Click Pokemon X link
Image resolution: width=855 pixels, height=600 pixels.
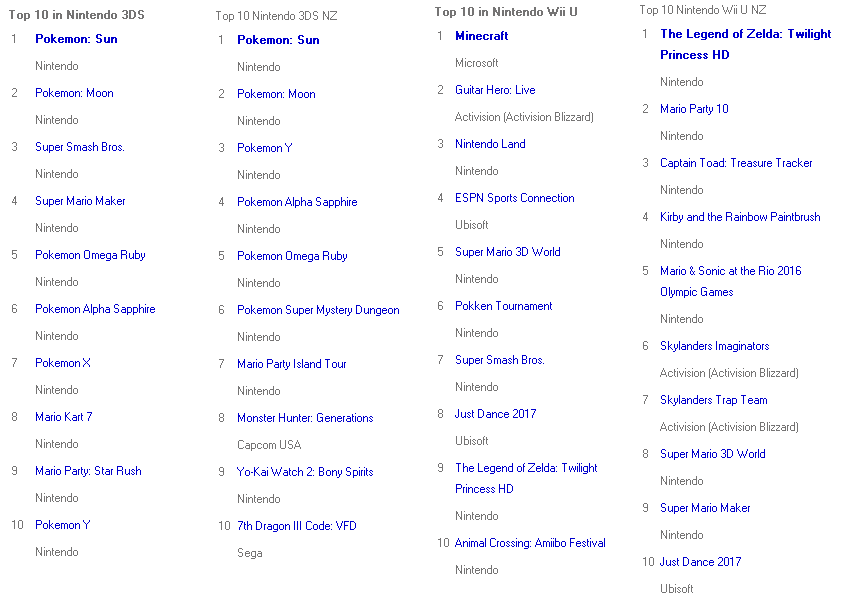pos(63,363)
